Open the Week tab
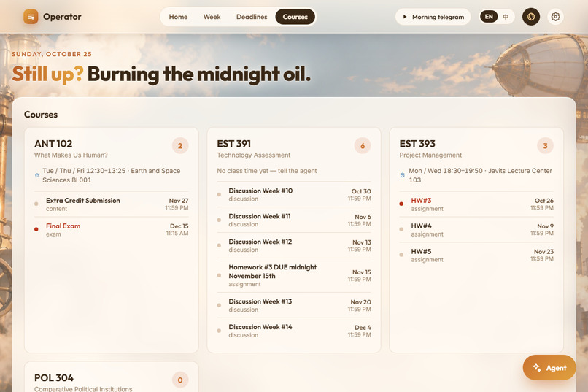 212,17
